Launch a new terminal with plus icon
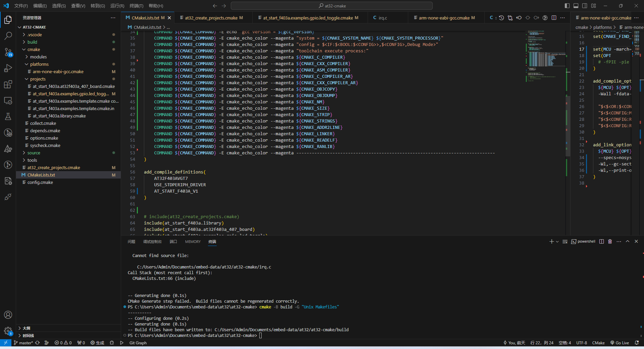The width and height of the screenshot is (644, 349). [x=551, y=242]
